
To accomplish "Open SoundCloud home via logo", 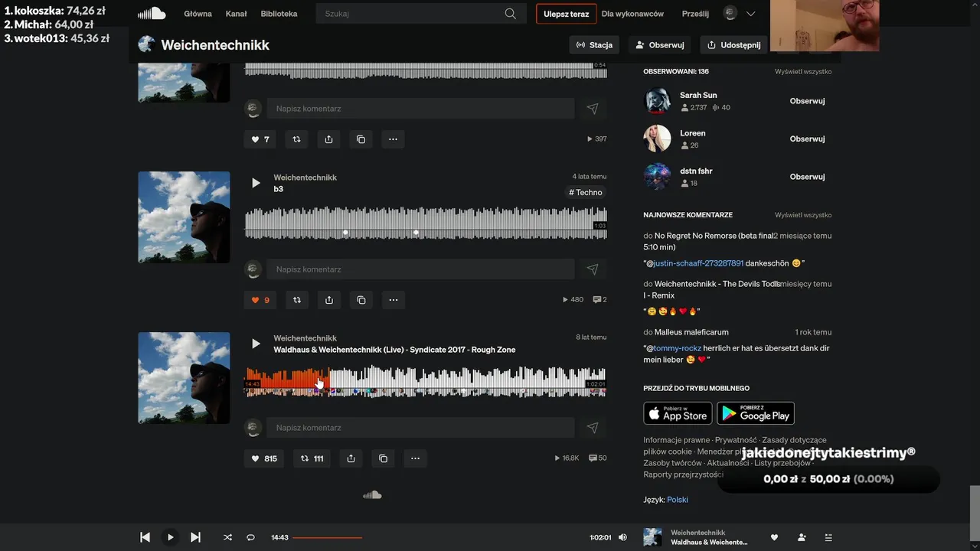I will pos(152,14).
